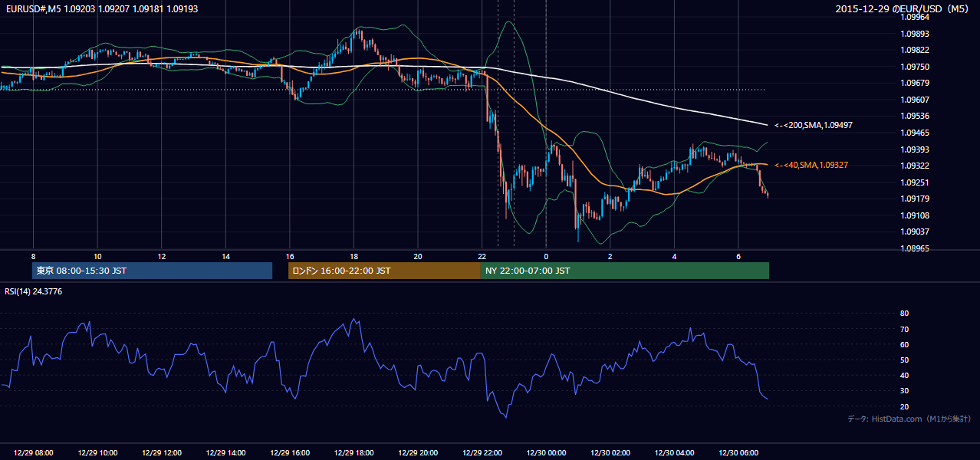Click the 12/29 16:00 time label

290,453
